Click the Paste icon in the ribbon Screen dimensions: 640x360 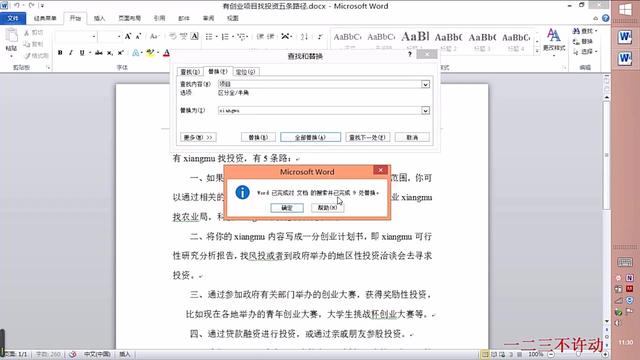tap(11, 36)
